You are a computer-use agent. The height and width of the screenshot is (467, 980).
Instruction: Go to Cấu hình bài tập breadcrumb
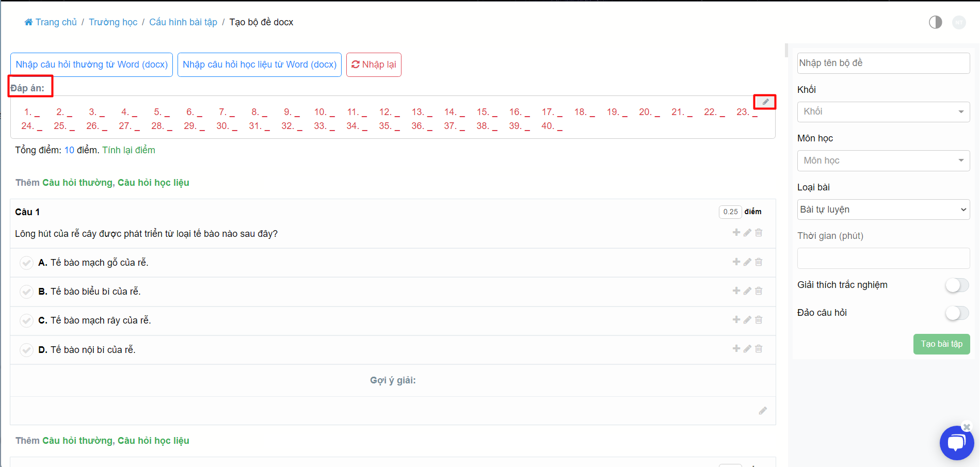183,22
